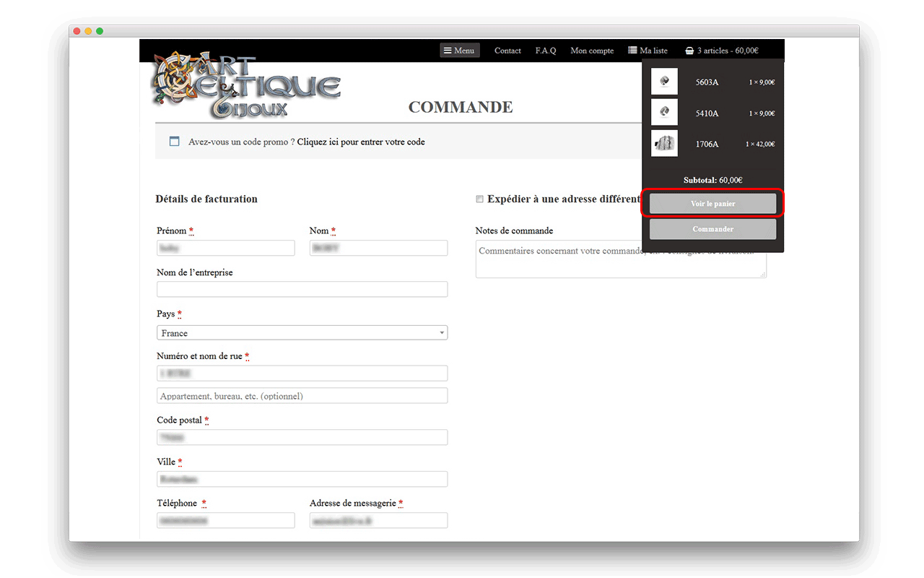Click the France dropdown arrow
Viewport: 924px width, 578px height.
click(441, 333)
